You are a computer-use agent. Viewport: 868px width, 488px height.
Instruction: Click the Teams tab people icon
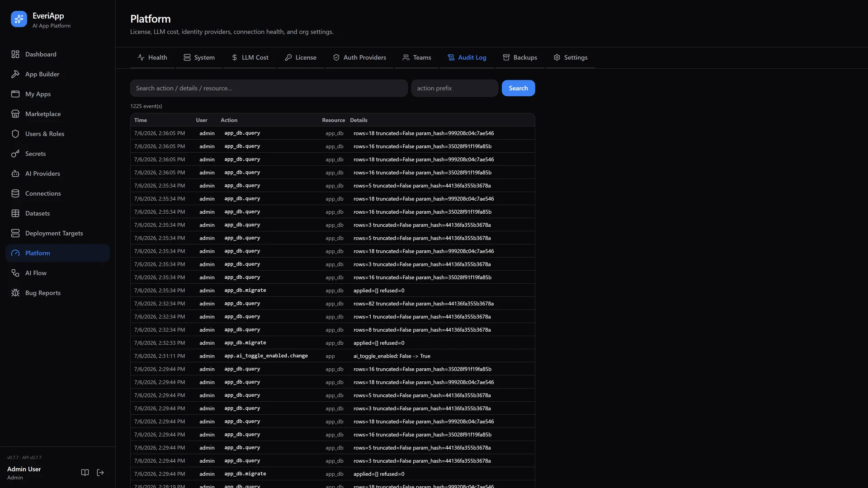pos(406,57)
